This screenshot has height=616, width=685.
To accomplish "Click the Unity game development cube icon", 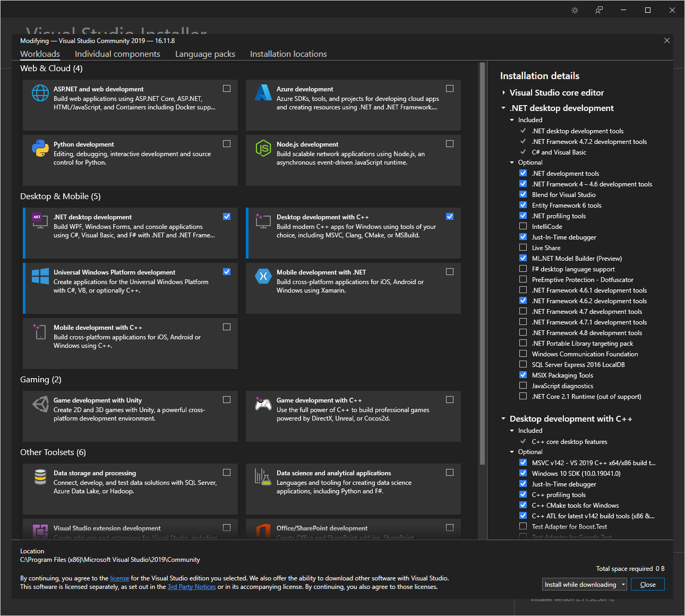I will tap(40, 404).
